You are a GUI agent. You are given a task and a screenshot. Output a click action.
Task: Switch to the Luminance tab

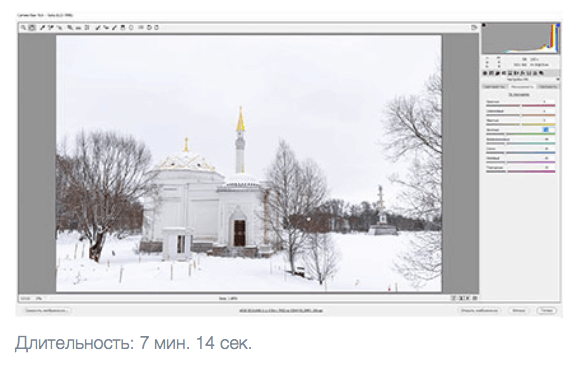coord(548,87)
